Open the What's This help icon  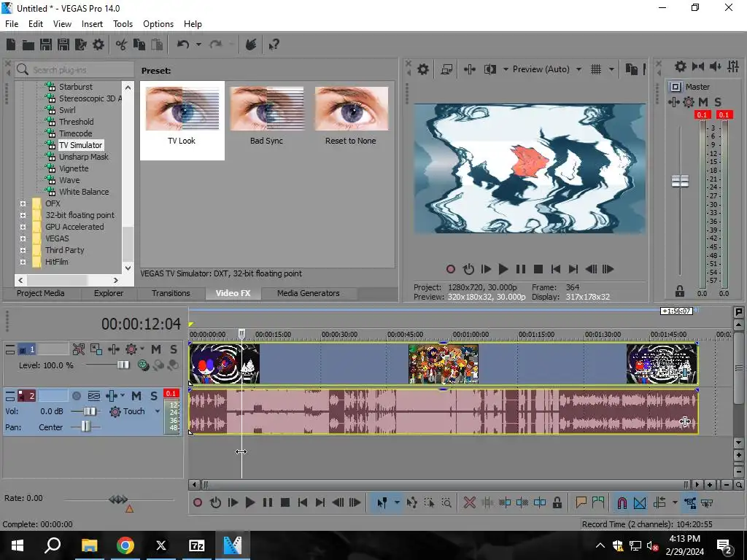pyautogui.click(x=274, y=44)
